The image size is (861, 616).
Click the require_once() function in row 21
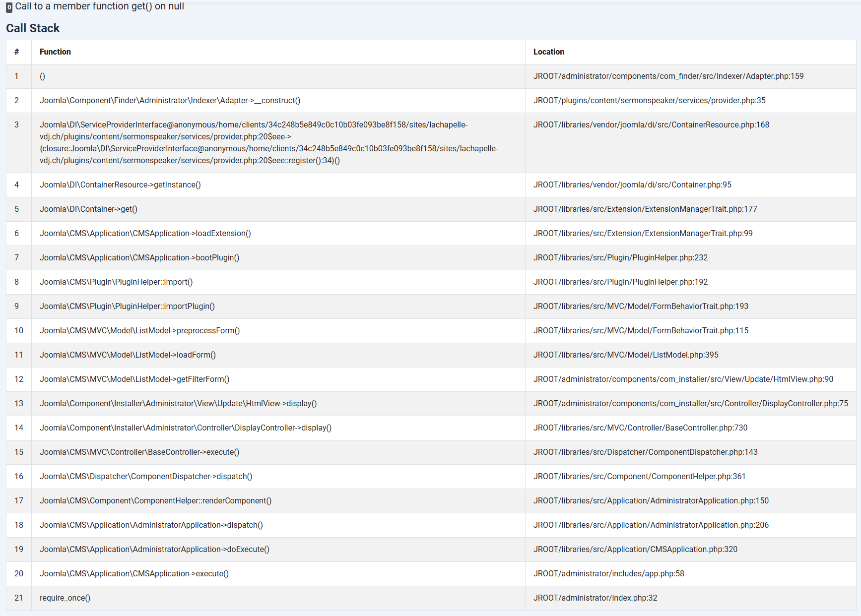click(x=65, y=598)
